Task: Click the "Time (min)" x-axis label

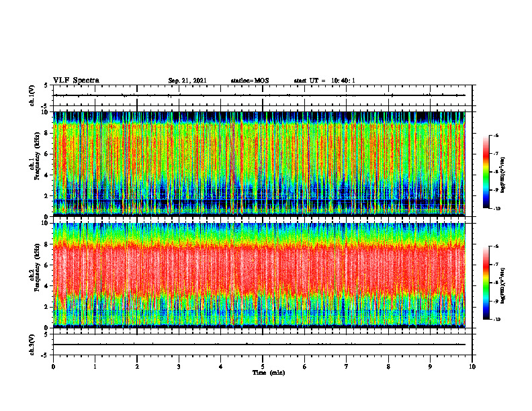Action: pyautogui.click(x=269, y=373)
